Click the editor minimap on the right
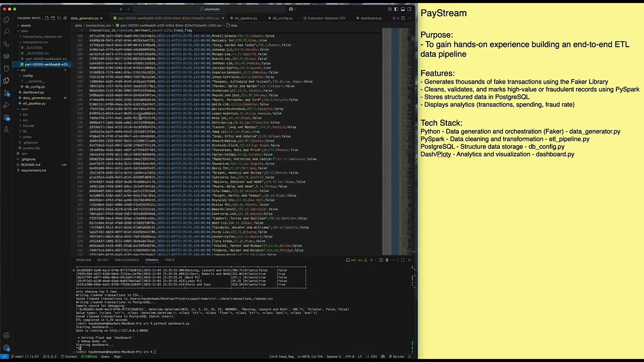This screenshot has width=644, height=362. (396, 141)
